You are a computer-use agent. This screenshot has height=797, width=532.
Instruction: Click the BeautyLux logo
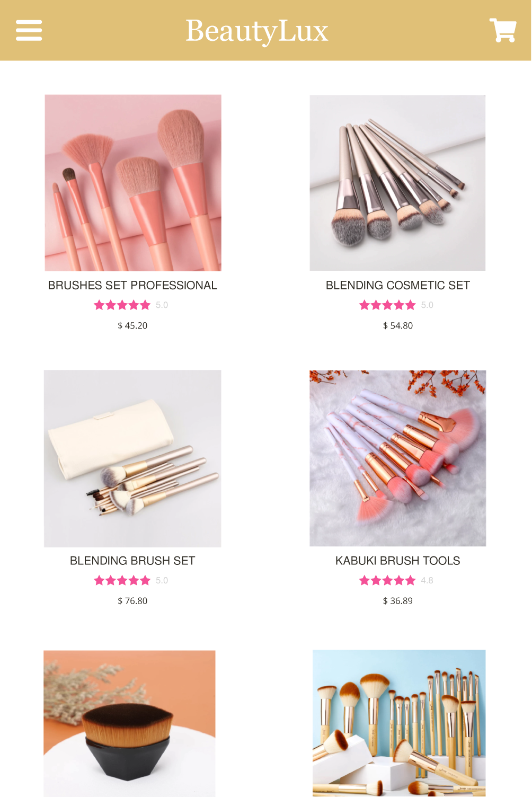[x=257, y=31]
